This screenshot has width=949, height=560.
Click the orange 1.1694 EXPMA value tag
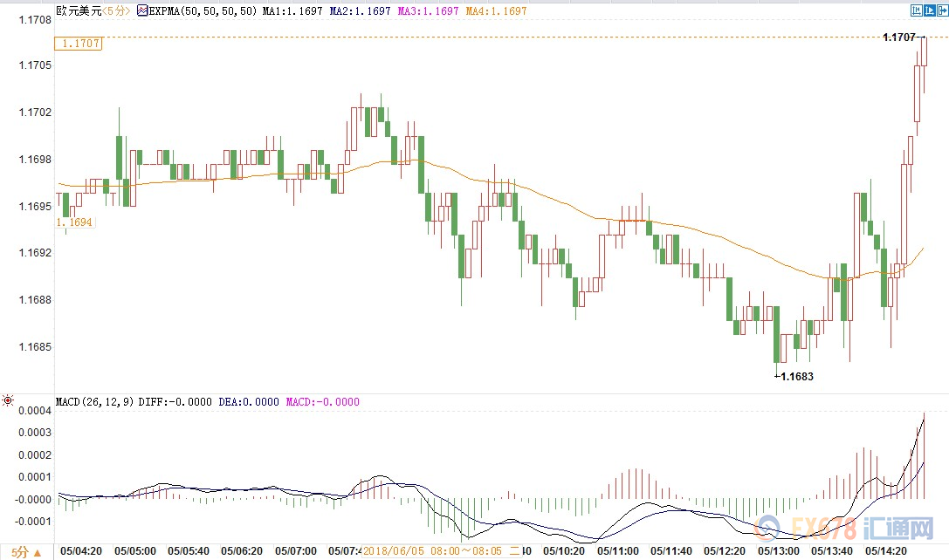click(x=74, y=222)
